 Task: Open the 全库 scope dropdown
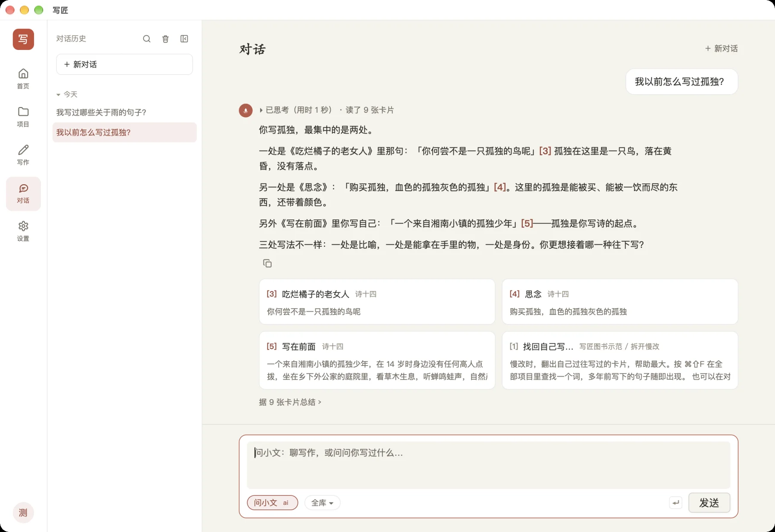pyautogui.click(x=322, y=502)
